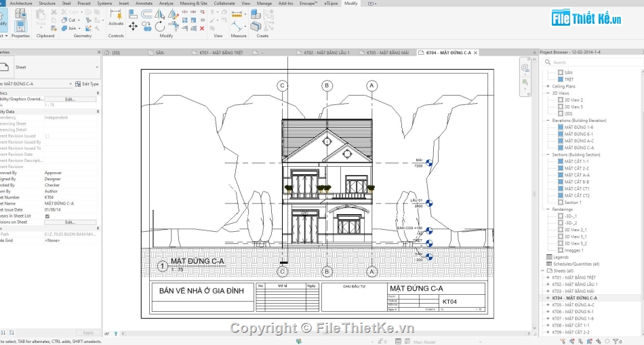
Task: Click the Filter icon in status bar
Action: [616, 342]
